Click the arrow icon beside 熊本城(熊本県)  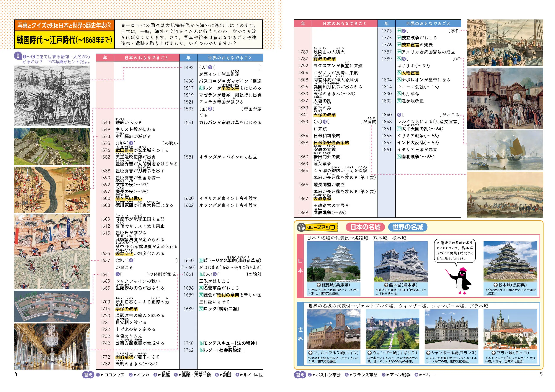click(x=386, y=285)
